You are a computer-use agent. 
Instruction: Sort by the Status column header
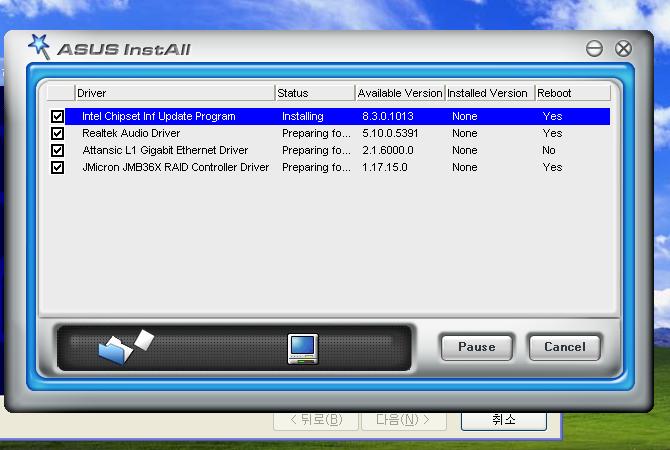(x=315, y=93)
